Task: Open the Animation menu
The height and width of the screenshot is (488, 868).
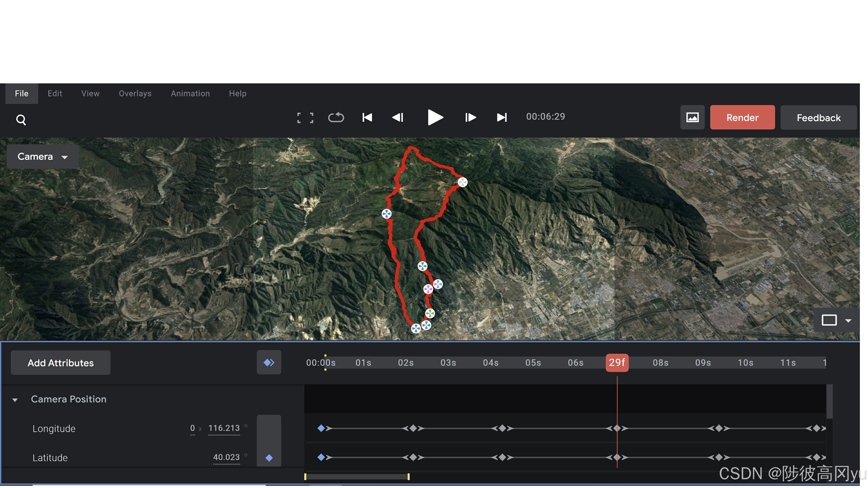Action: 190,93
